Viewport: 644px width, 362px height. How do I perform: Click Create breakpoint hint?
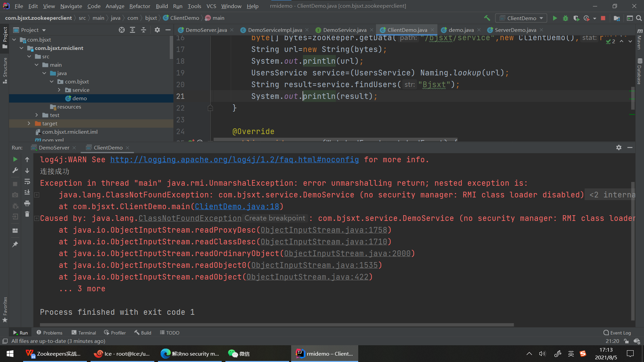point(275,218)
